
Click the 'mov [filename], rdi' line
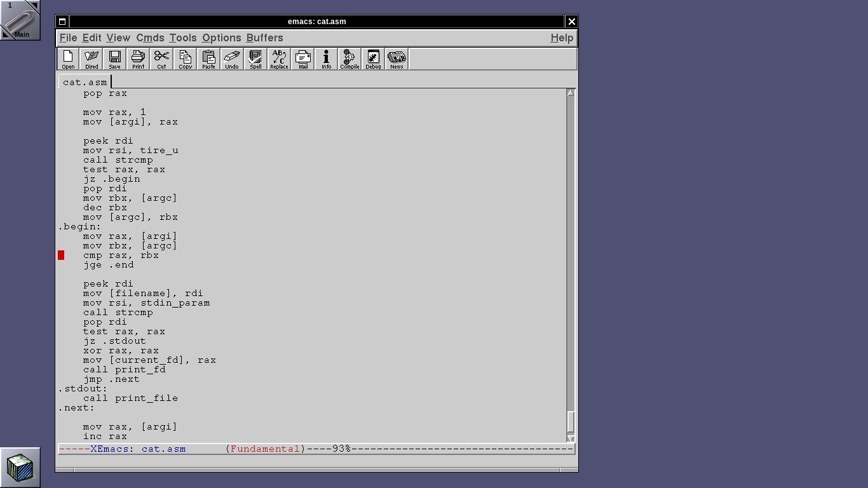pyautogui.click(x=143, y=294)
